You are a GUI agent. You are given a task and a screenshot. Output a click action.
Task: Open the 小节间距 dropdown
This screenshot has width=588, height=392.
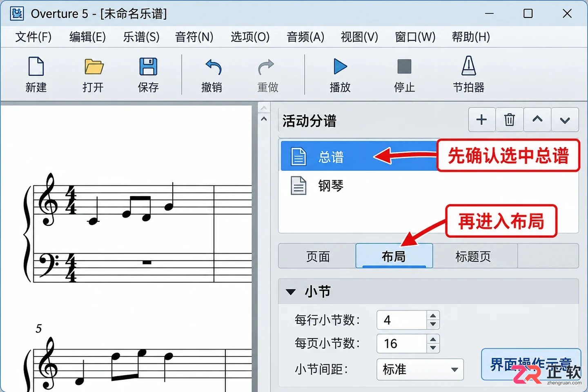(420, 369)
